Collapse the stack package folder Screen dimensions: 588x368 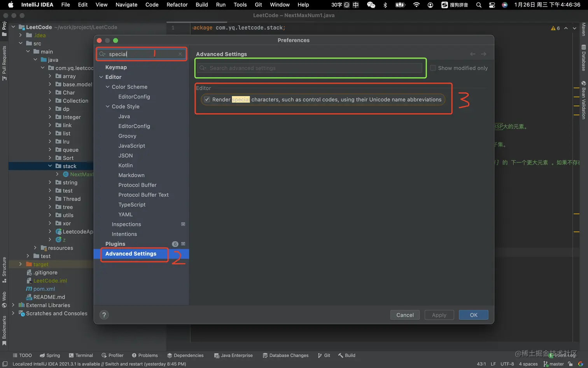pos(50,166)
